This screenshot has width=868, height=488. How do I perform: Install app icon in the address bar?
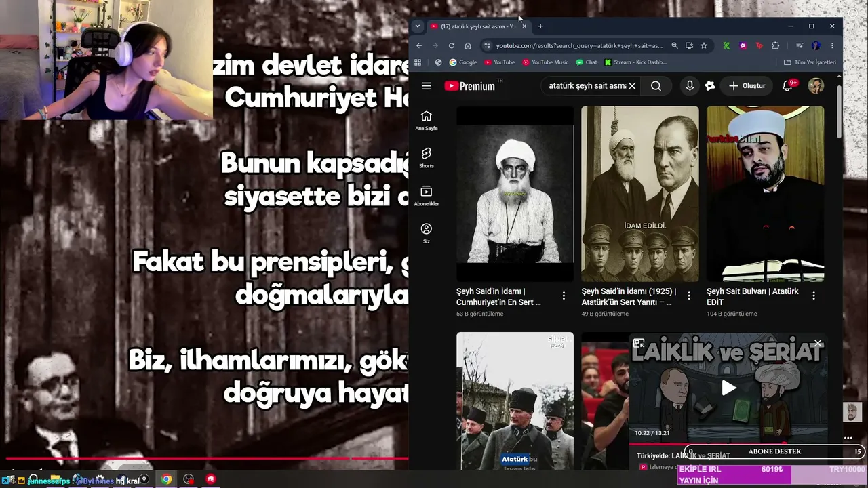point(689,45)
